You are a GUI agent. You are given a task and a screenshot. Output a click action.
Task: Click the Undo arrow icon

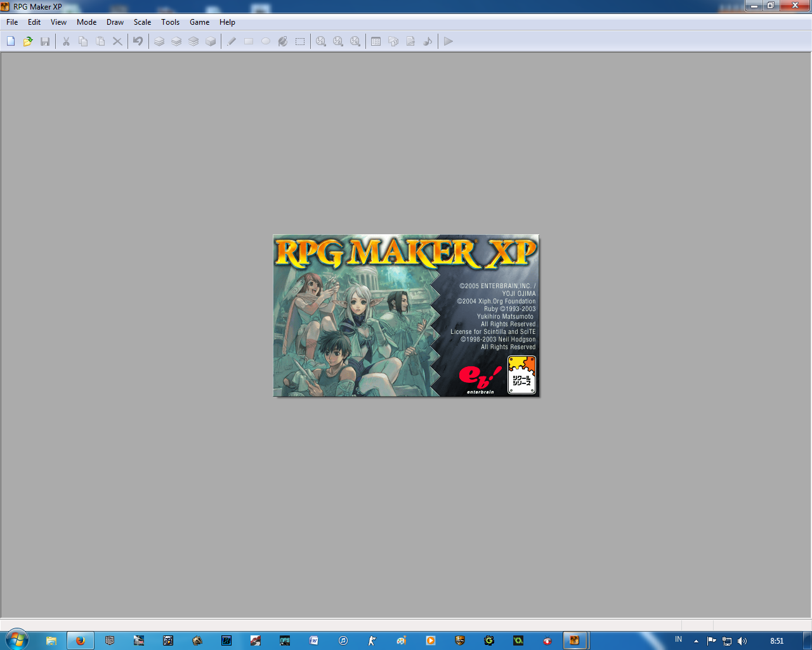click(138, 41)
